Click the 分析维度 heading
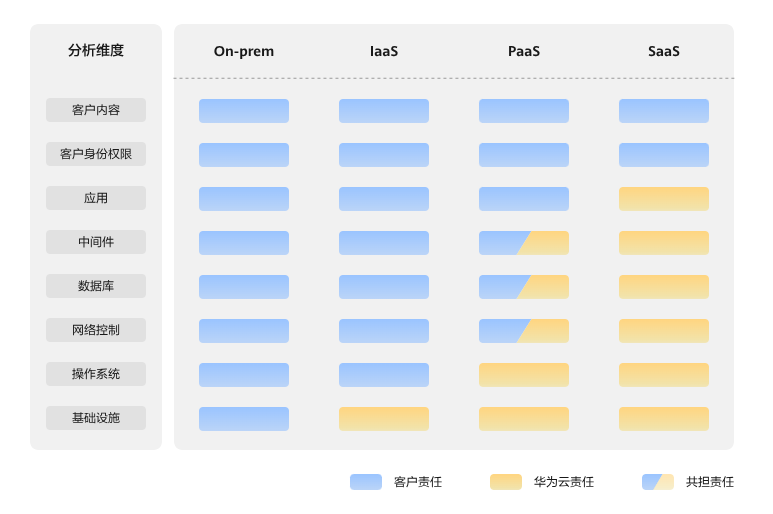 click(x=96, y=51)
